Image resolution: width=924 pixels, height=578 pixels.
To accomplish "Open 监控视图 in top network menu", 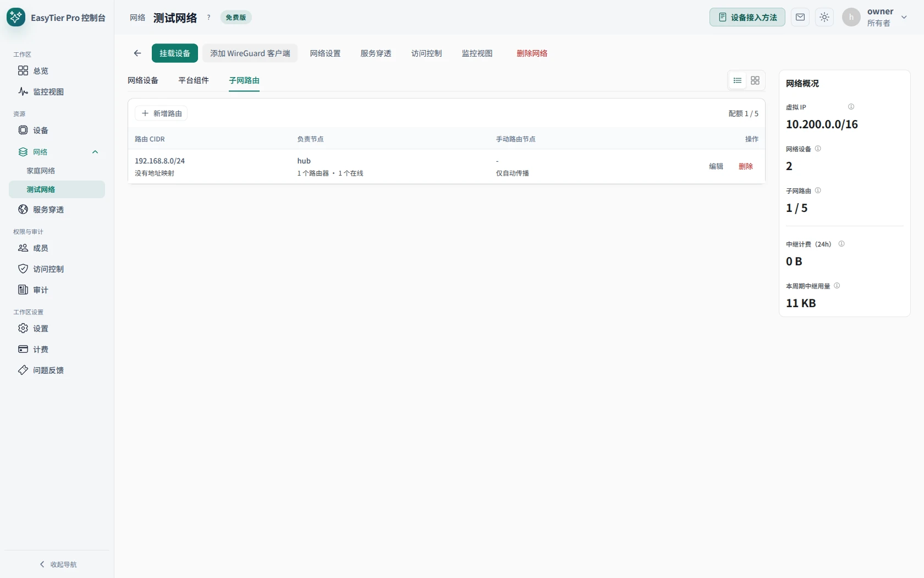I will click(x=477, y=53).
